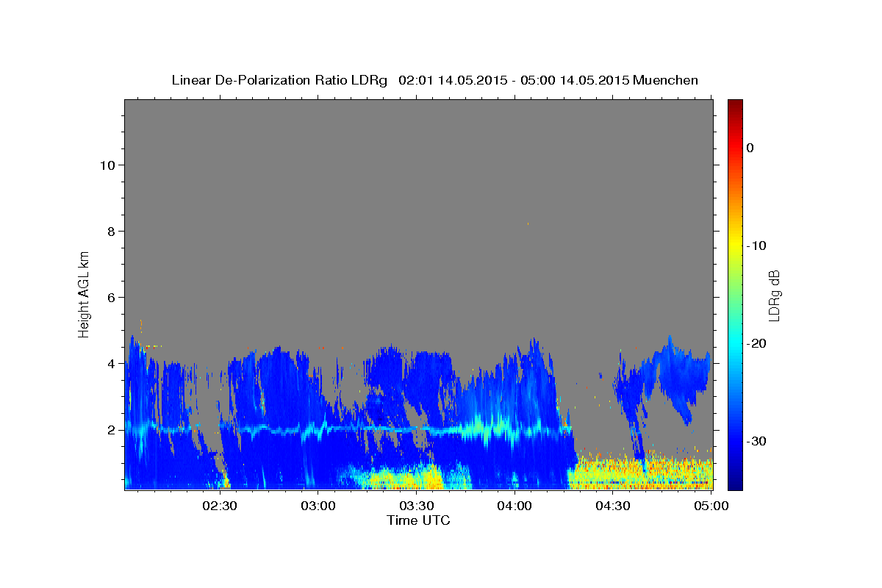Select the 'Height AGL km' axis label
The height and width of the screenshot is (588, 882).
pos(84,294)
